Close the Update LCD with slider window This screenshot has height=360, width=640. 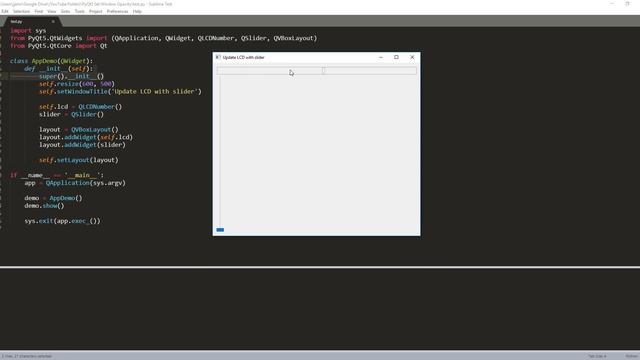click(412, 57)
